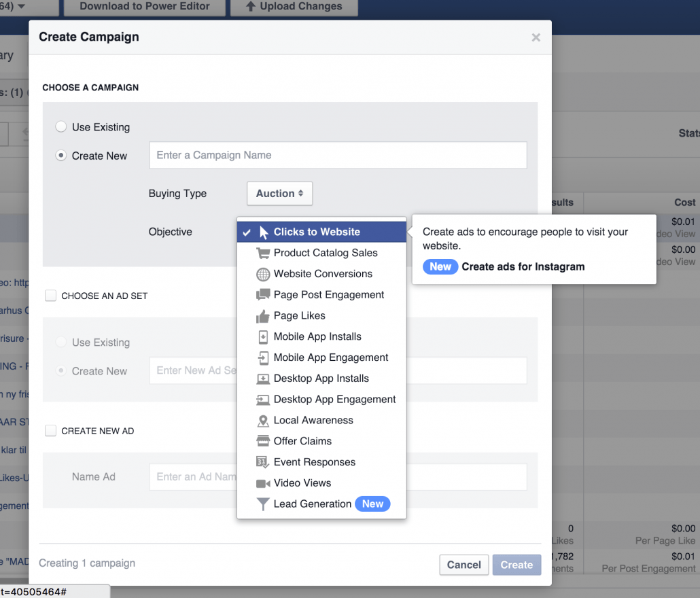Click the Create ads for Instagram link
The width and height of the screenshot is (700, 598).
click(x=523, y=267)
